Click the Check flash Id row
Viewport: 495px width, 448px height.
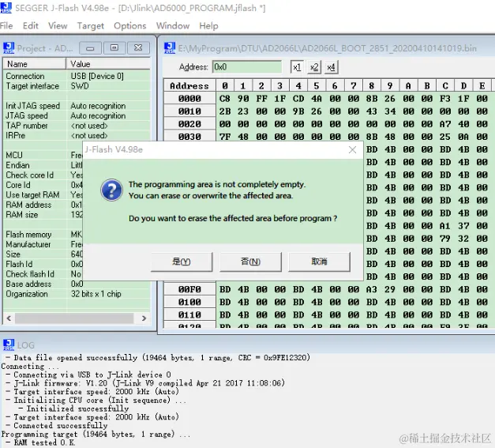pyautogui.click(x=43, y=274)
